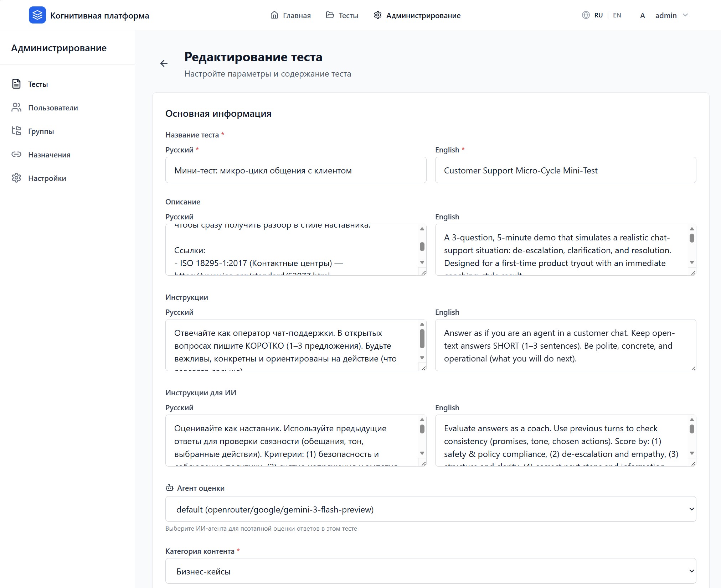The width and height of the screenshot is (721, 588).
Task: Click the home icon next to Главная
Action: 274,15
